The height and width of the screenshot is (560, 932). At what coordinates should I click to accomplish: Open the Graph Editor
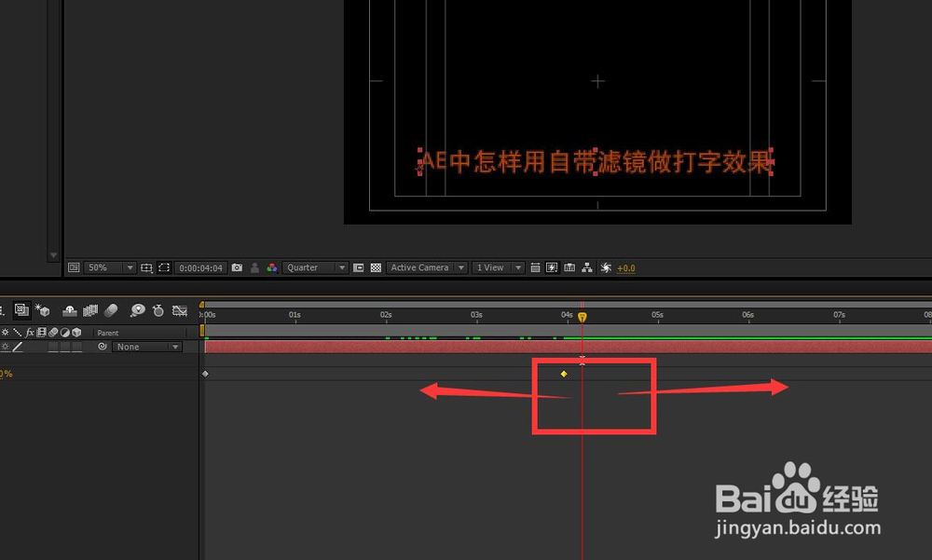[x=179, y=310]
